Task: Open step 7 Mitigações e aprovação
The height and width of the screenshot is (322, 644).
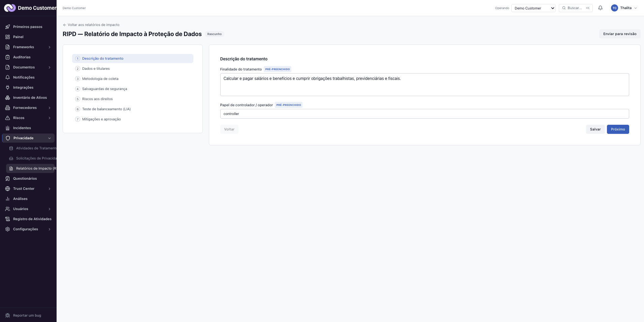Action: coord(133,119)
